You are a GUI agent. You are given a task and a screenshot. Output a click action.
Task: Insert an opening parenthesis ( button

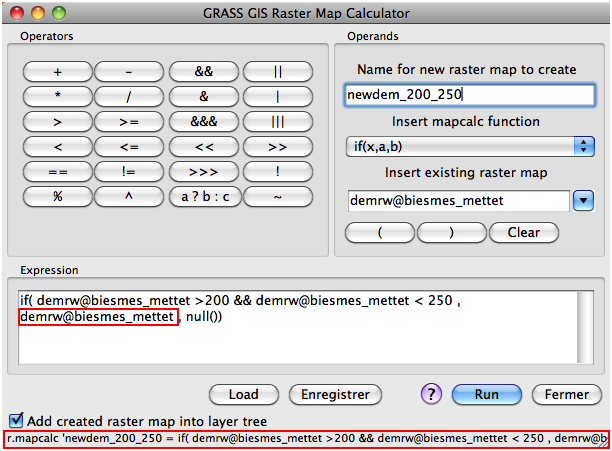click(380, 232)
